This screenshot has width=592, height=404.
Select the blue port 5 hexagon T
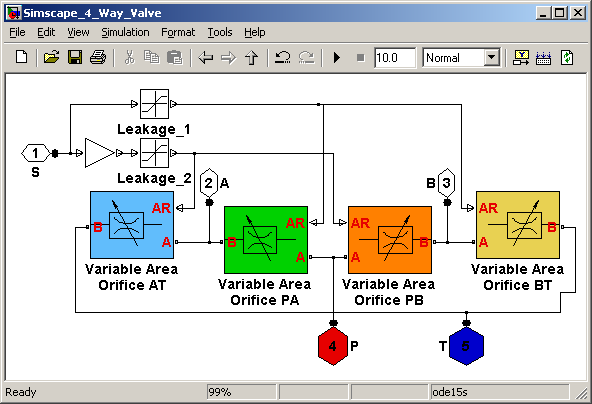(466, 346)
